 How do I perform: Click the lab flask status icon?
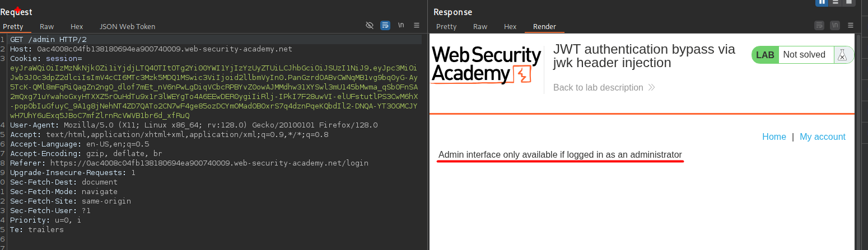point(842,55)
